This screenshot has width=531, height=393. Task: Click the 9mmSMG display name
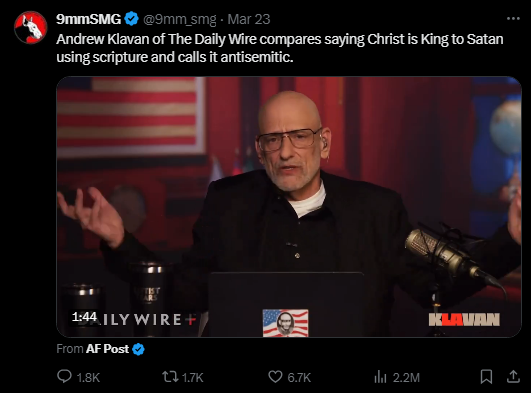[88, 19]
